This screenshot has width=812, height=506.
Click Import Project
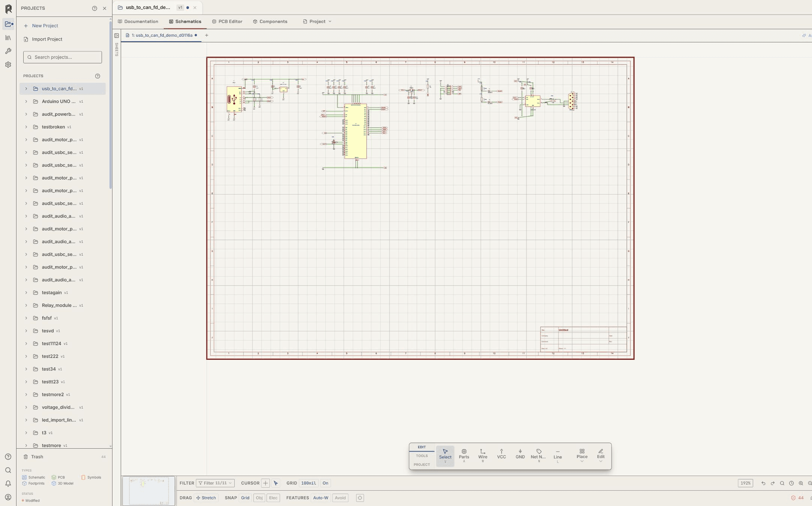point(43,39)
